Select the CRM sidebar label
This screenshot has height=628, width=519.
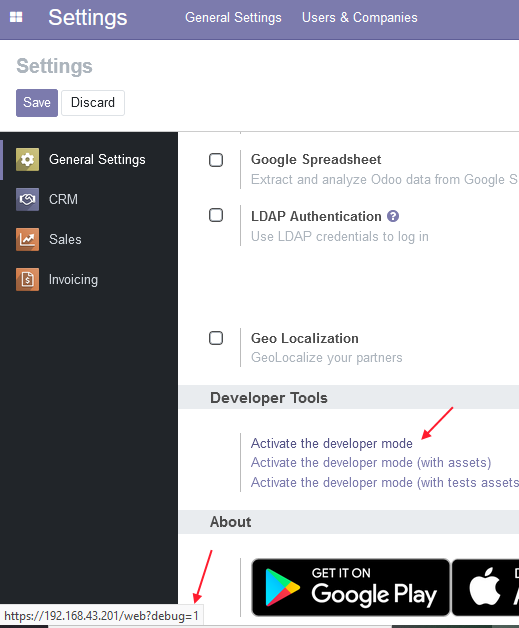63,199
